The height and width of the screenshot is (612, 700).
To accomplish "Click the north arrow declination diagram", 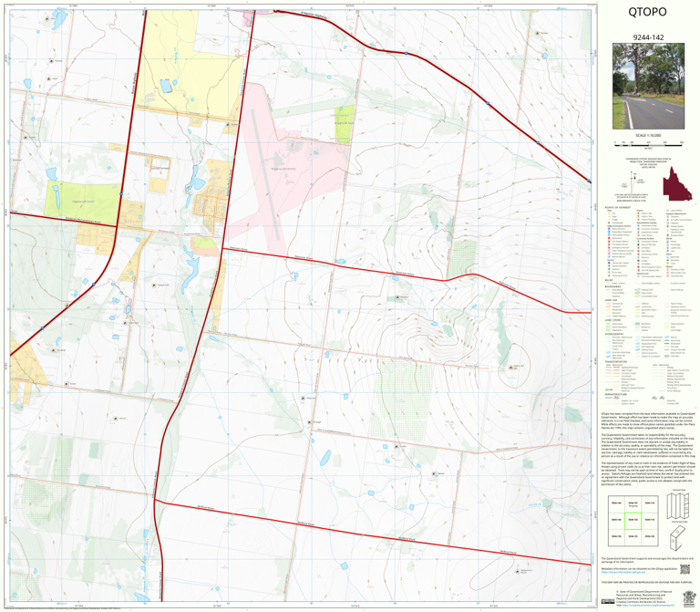I will pos(632,184).
